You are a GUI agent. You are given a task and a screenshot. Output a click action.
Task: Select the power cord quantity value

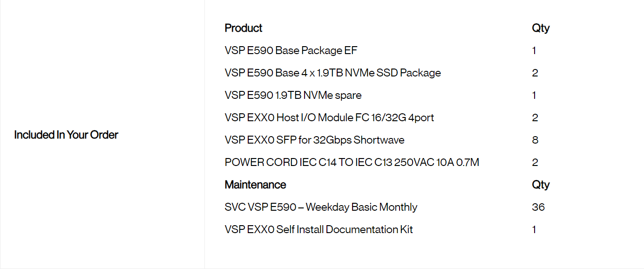tap(535, 162)
